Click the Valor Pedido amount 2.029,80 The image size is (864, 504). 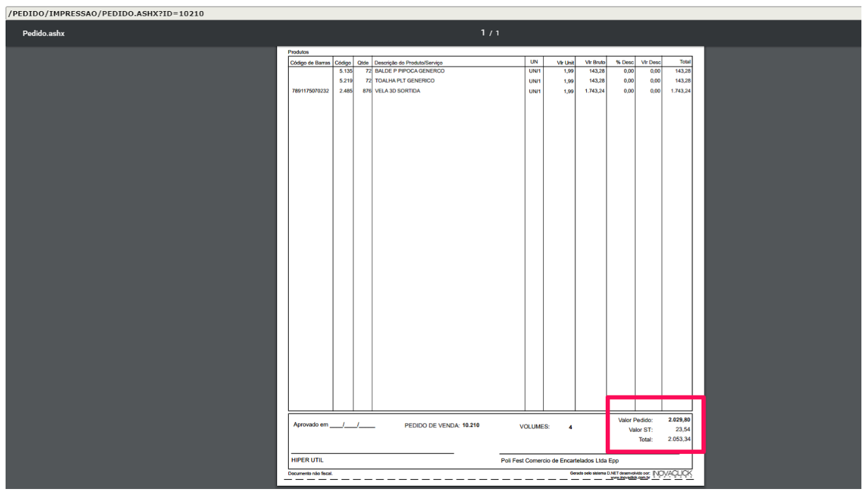(679, 421)
